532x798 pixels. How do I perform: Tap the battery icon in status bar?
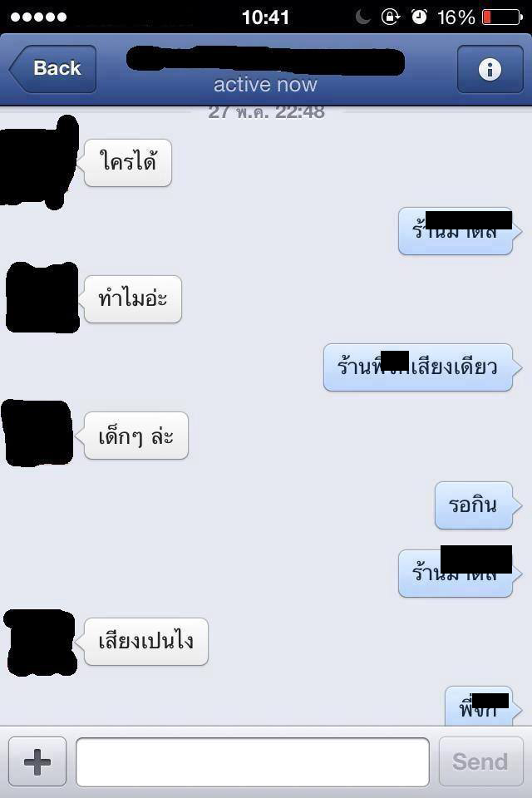502,17
